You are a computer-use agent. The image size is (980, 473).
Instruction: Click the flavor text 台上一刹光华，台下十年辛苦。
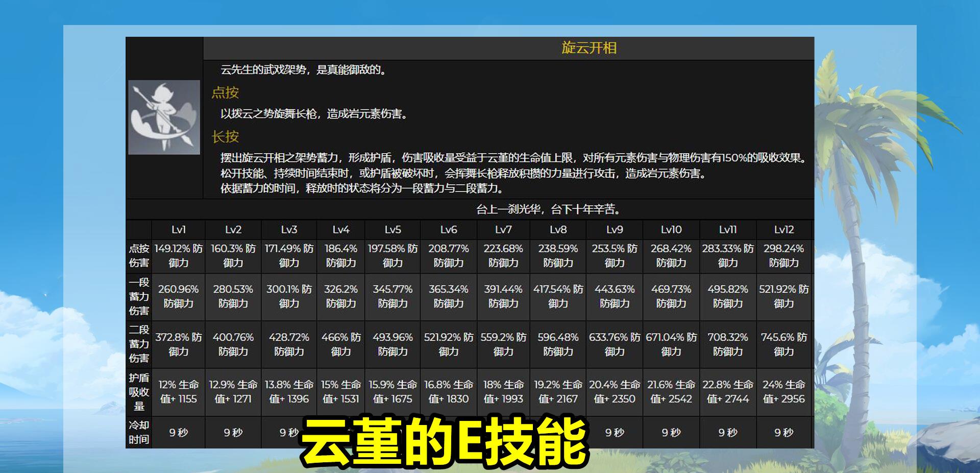coord(549,209)
